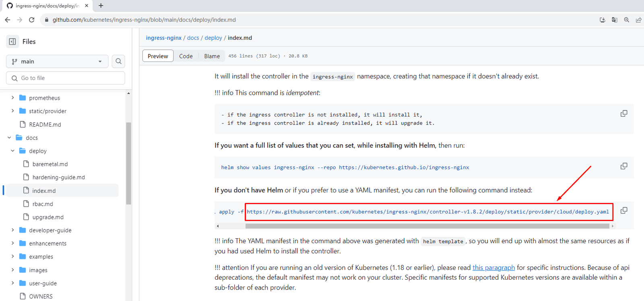644x301 pixels.
Task: Click the OWNERS file icon
Action: 23,296
